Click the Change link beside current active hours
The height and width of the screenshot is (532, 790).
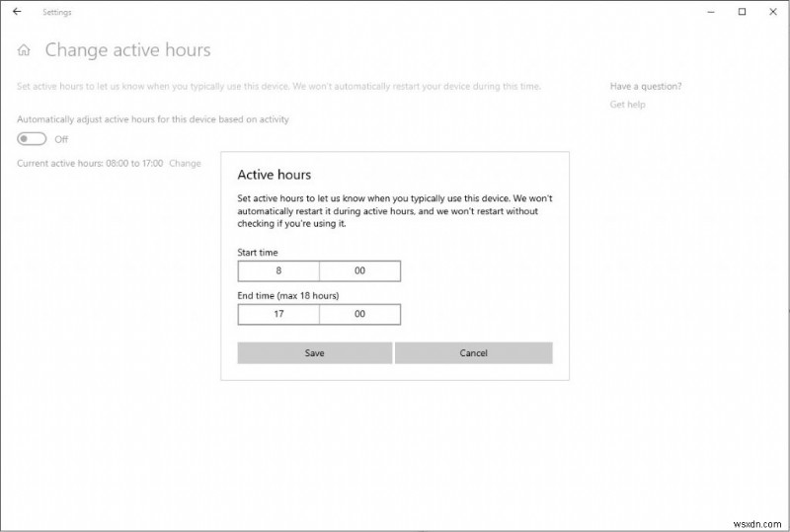point(185,163)
